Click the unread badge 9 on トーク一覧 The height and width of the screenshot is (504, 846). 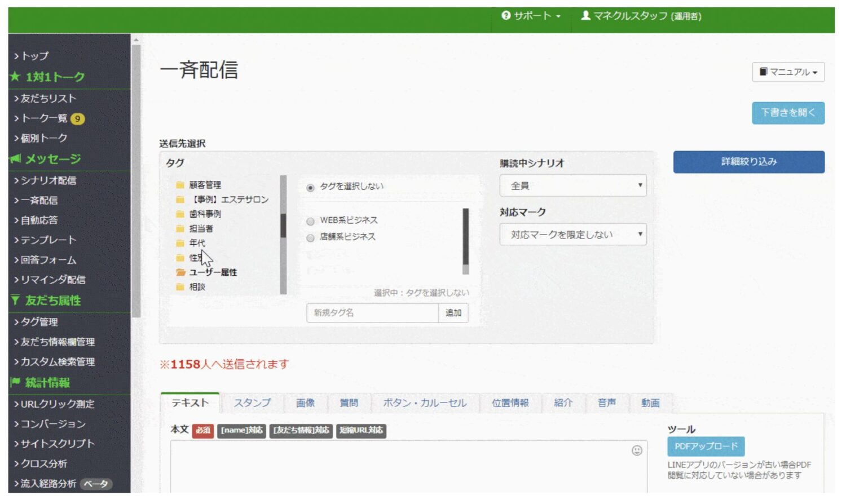[x=77, y=119]
